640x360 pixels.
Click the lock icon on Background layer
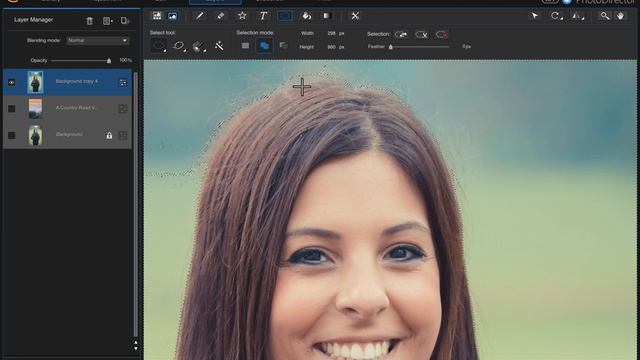tap(109, 135)
